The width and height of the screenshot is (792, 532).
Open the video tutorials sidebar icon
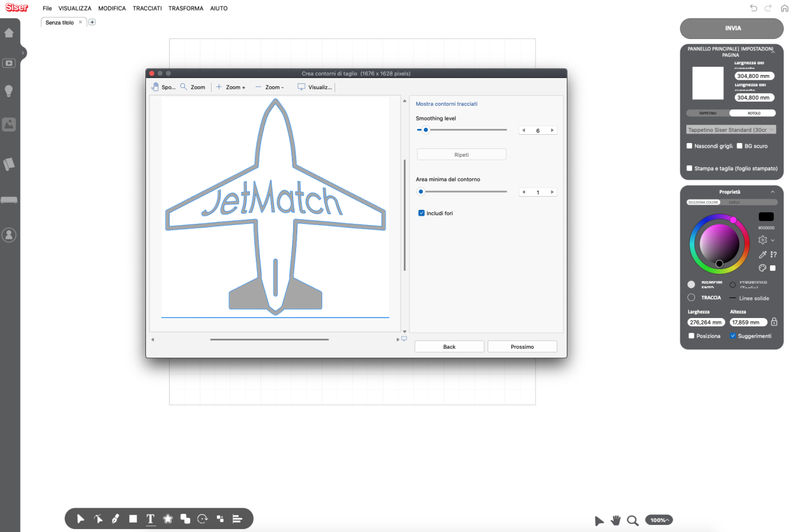9,63
